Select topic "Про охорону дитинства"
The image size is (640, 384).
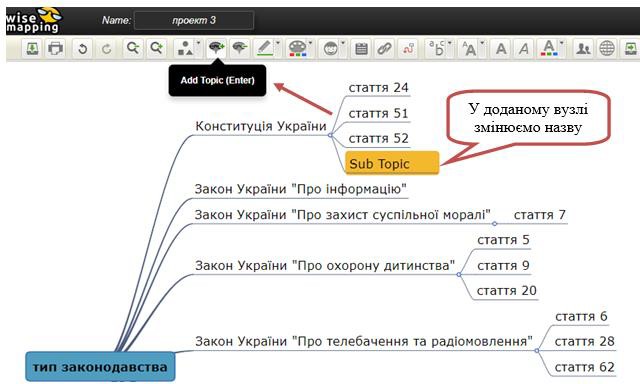point(324,266)
